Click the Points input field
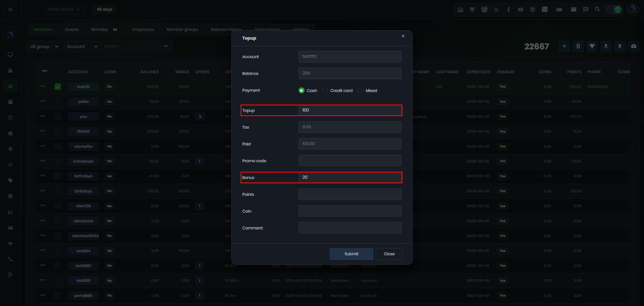The image size is (644, 306). point(350,194)
